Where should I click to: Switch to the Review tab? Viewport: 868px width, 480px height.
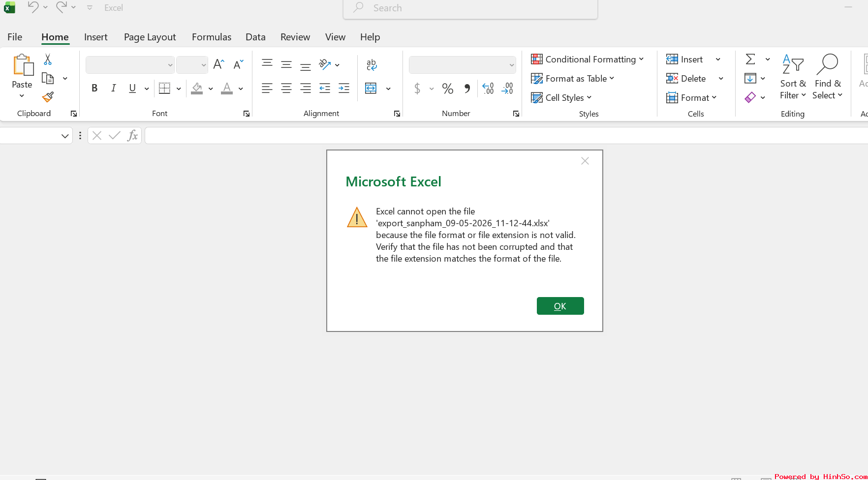(x=295, y=37)
